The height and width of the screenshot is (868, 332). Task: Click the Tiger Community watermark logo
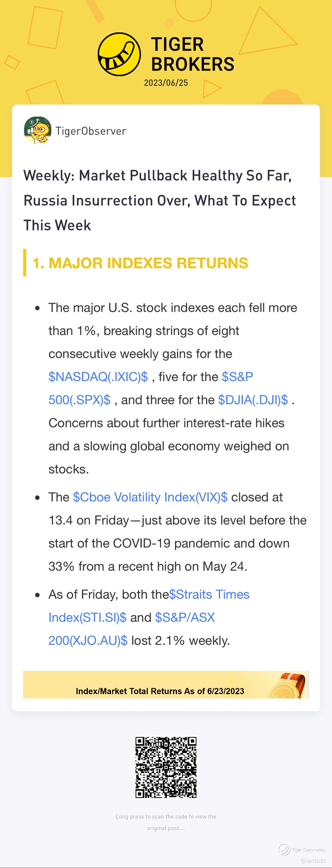pyautogui.click(x=284, y=850)
